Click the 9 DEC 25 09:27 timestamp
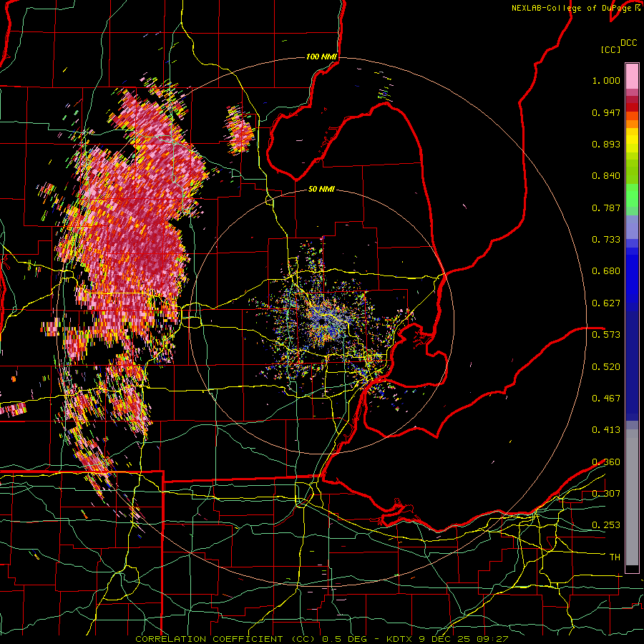This screenshot has height=644, width=644. pos(464,639)
